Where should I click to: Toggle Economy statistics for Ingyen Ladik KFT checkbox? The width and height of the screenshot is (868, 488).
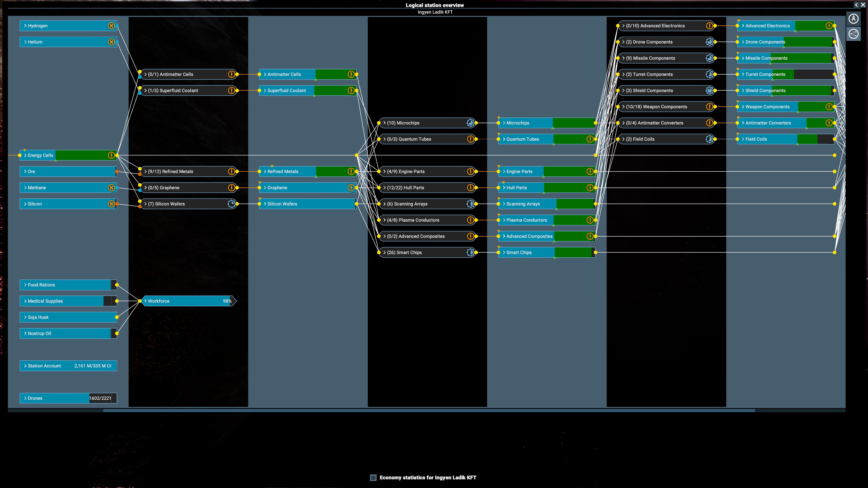click(373, 478)
